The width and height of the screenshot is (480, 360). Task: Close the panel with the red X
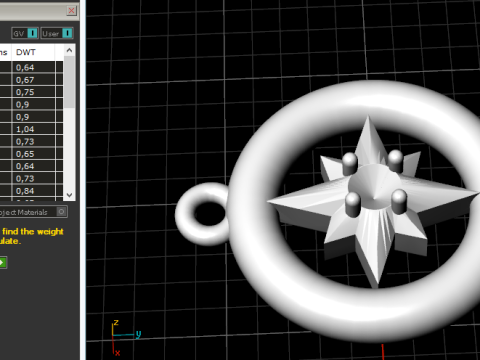[x=71, y=11]
